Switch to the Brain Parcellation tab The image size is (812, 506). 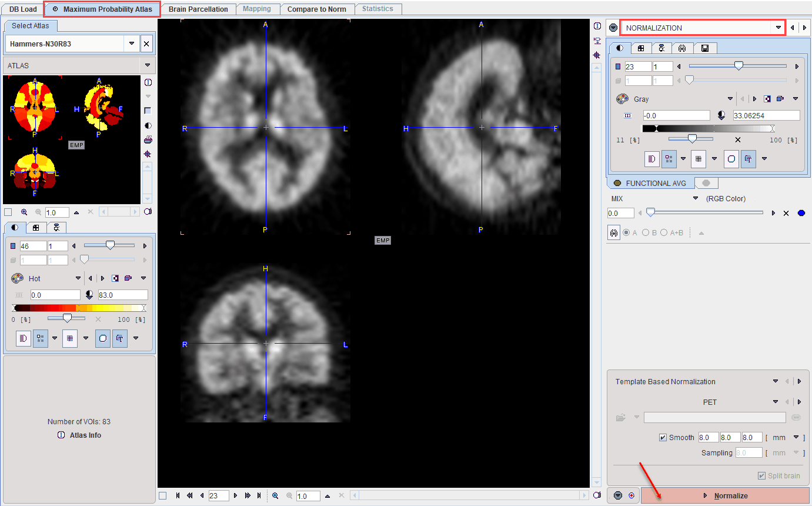(198, 9)
